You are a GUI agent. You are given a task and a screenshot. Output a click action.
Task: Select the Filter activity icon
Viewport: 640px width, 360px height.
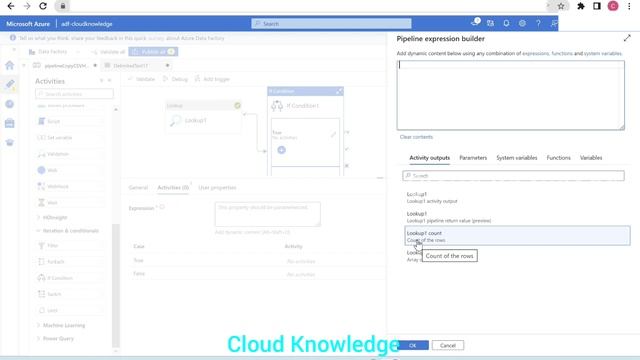coord(41,245)
